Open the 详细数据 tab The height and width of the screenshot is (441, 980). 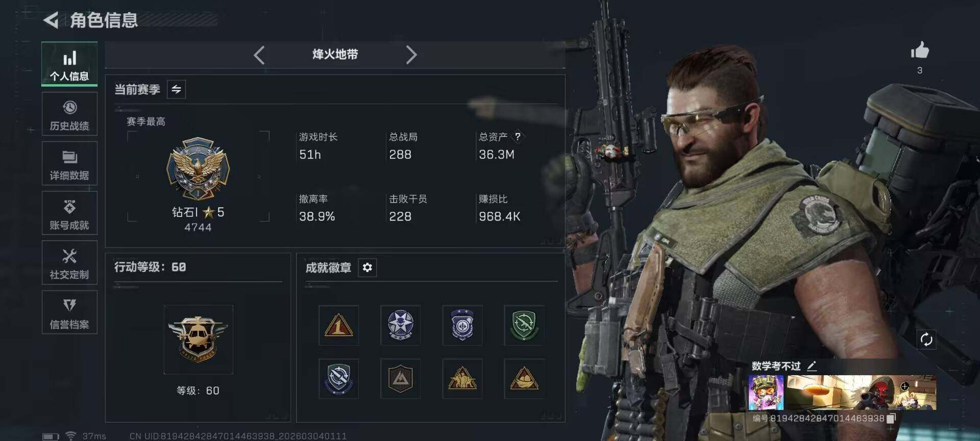pos(69,163)
